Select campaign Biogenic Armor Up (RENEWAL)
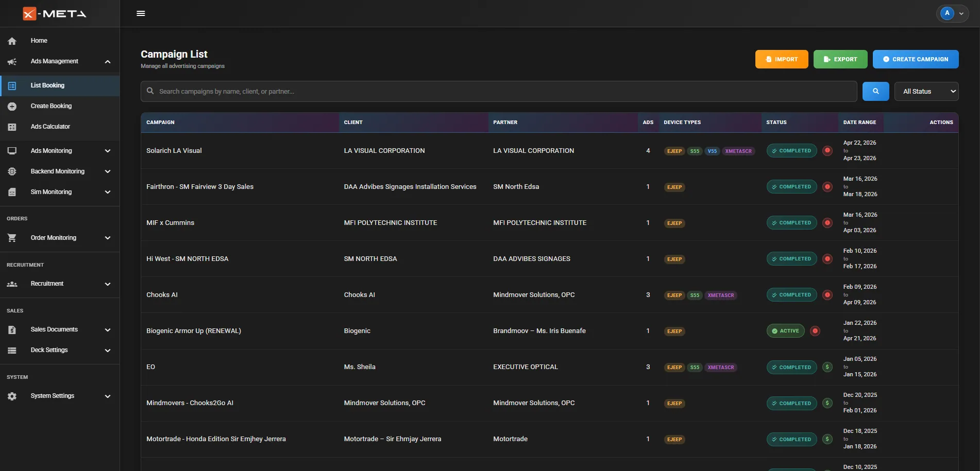Screen dimensions: 980x471 [x=194, y=331]
